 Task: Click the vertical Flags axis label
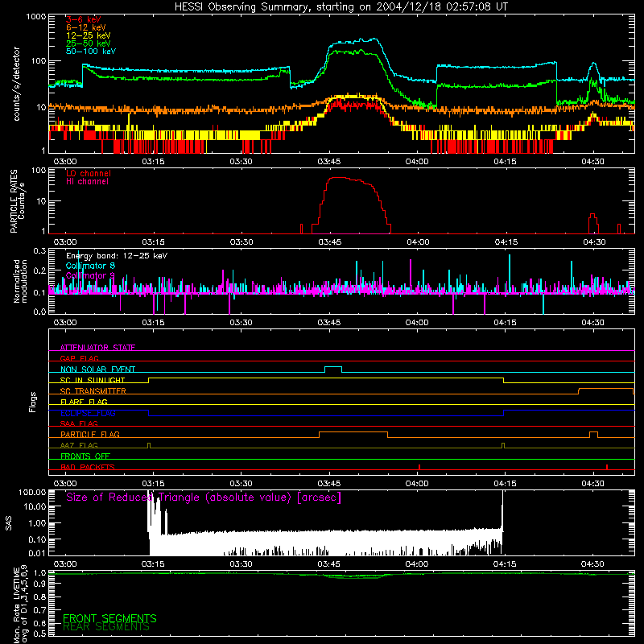click(32, 402)
